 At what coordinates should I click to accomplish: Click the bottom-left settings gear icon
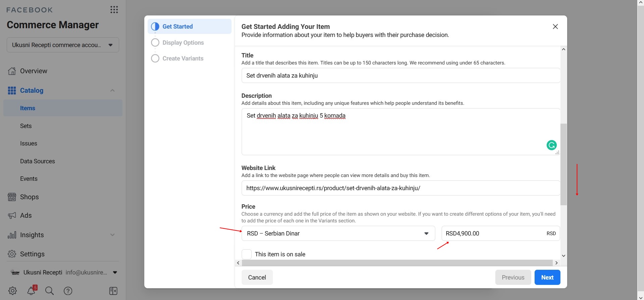point(12,291)
